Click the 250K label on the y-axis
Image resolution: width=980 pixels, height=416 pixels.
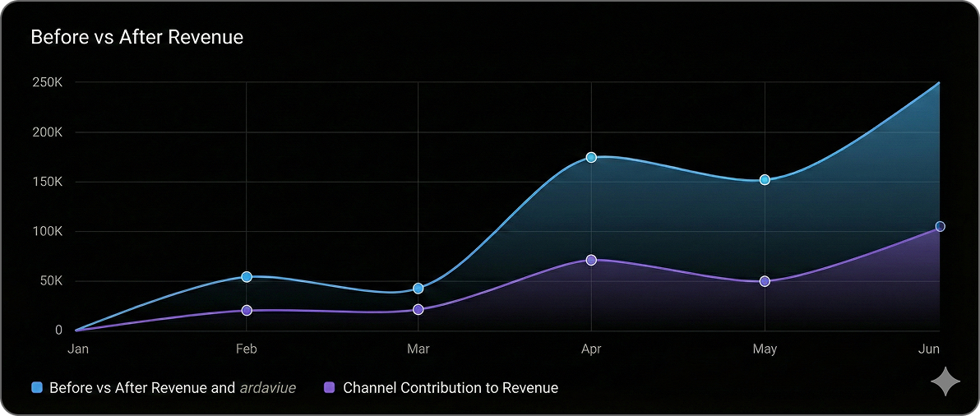[48, 82]
